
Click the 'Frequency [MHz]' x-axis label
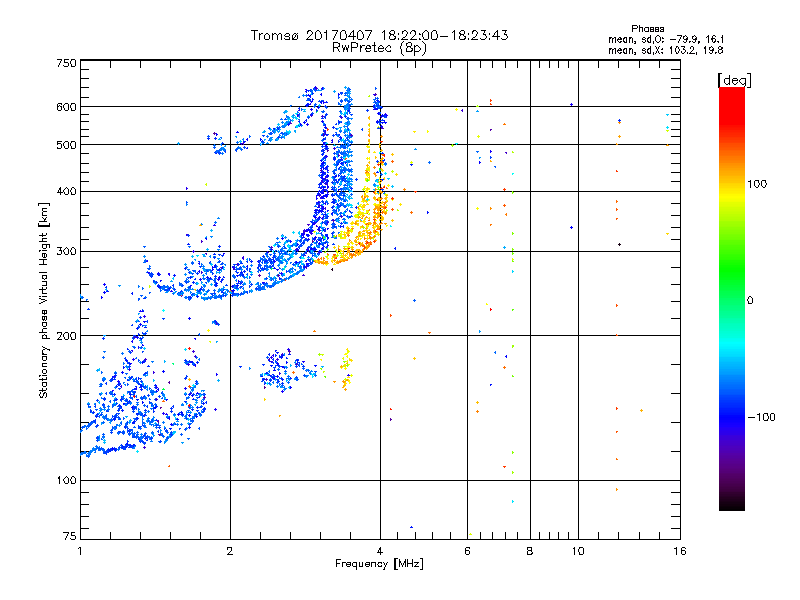click(379, 564)
